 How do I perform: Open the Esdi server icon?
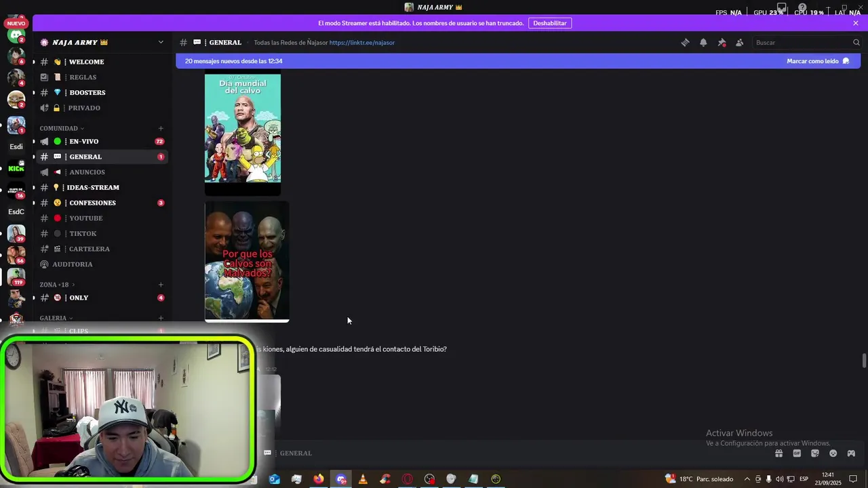point(16,146)
